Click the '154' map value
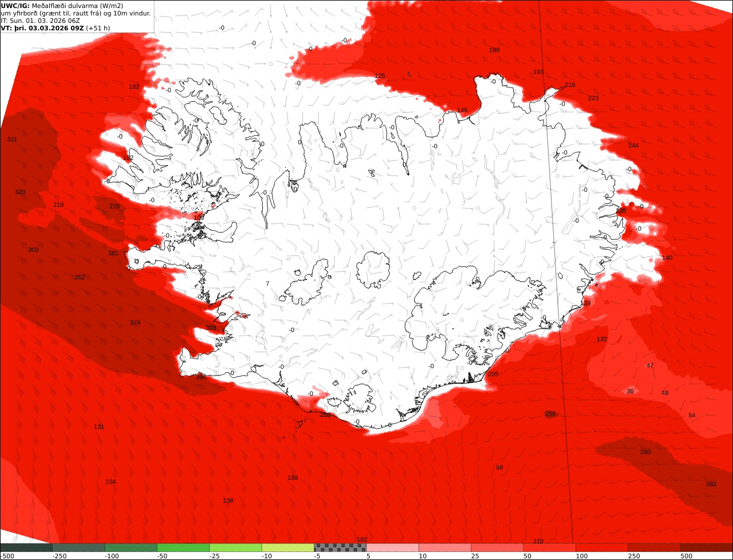This screenshot has width=733, height=560. point(111,482)
